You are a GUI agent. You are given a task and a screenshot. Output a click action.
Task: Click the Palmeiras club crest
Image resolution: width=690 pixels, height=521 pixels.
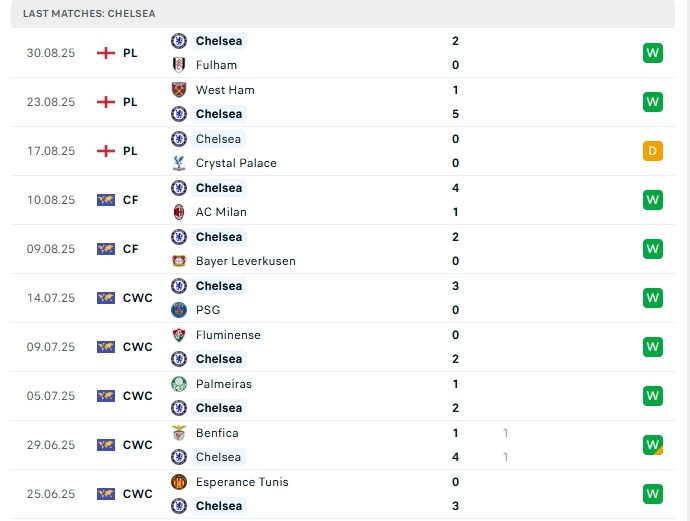pos(179,384)
